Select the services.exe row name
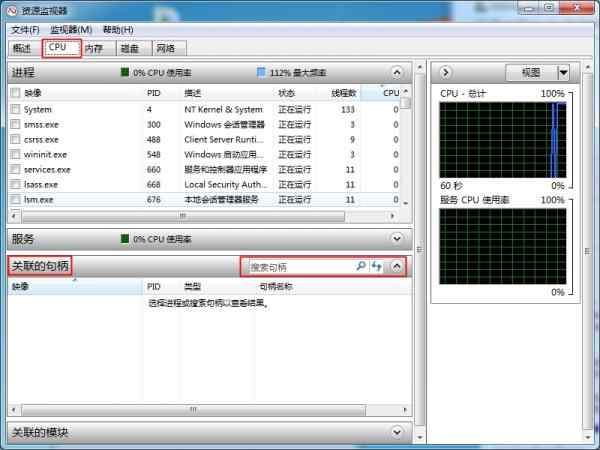The height and width of the screenshot is (450, 600). (x=47, y=170)
